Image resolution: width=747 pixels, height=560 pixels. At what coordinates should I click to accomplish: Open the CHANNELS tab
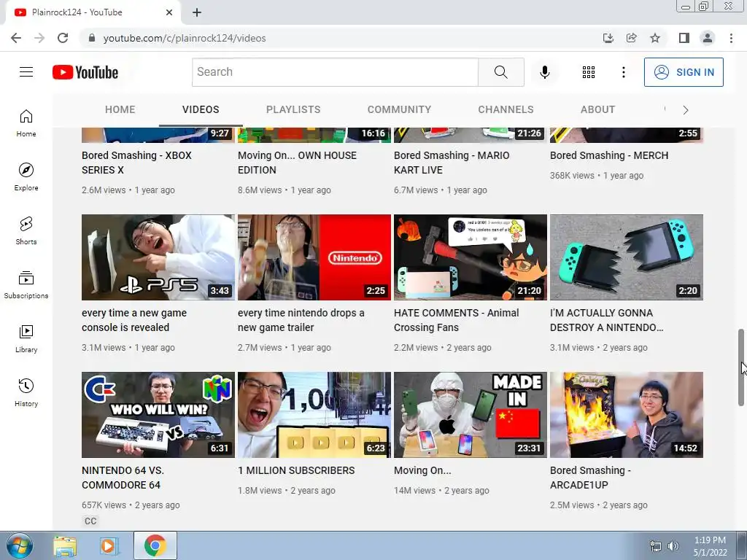click(x=506, y=109)
